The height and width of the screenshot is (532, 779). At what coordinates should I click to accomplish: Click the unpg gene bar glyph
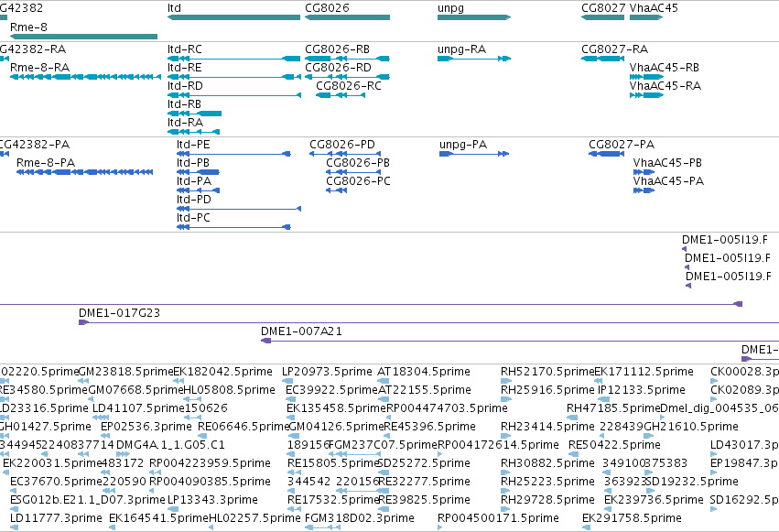(x=474, y=17)
